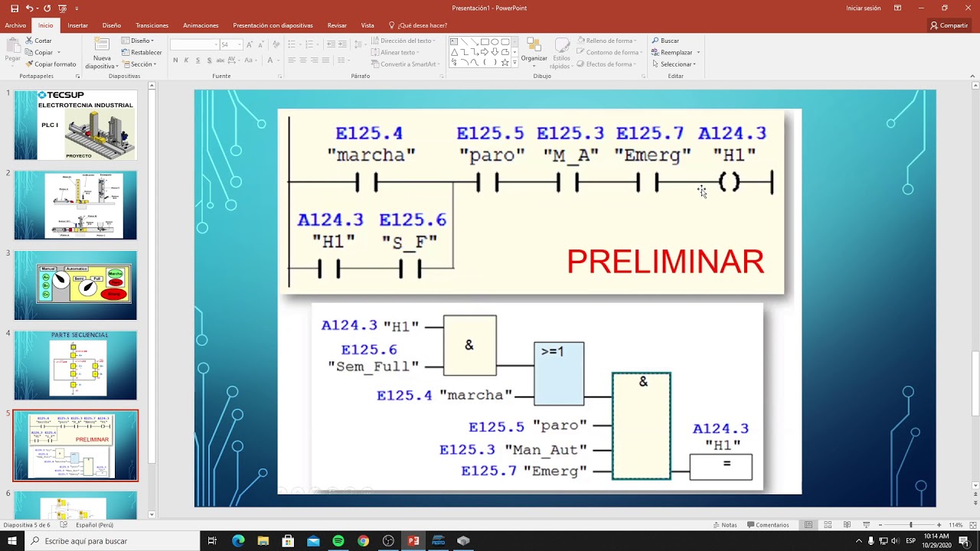Toggle text shadow formatting
The image size is (980, 551).
point(210,60)
